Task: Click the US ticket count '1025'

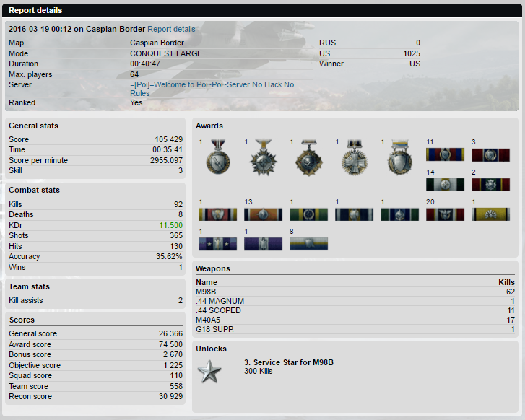Action: (x=412, y=53)
